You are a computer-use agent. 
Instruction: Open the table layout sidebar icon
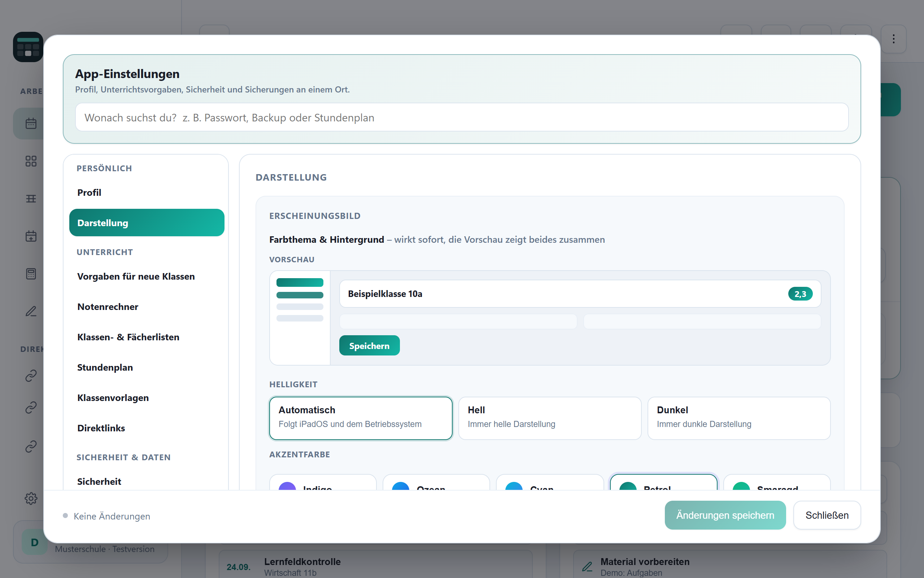tap(31, 198)
